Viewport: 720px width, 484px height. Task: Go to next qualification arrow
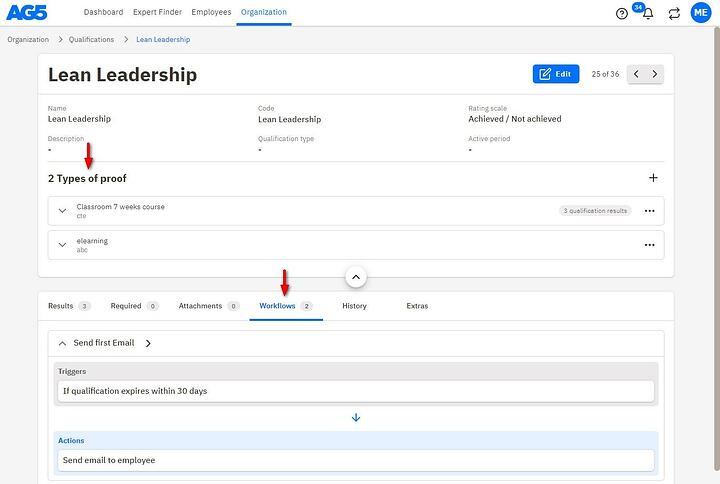(x=655, y=74)
